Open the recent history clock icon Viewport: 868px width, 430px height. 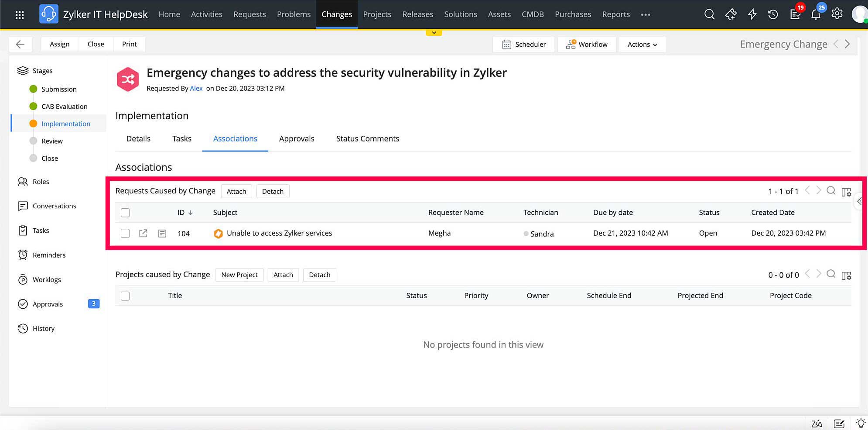tap(773, 14)
